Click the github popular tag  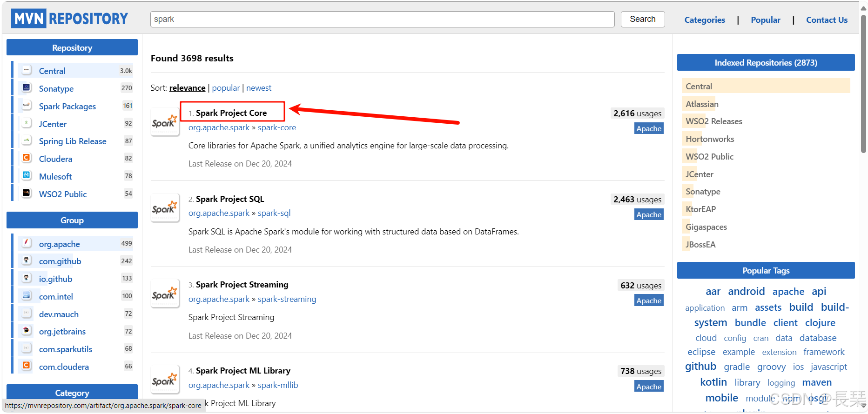tap(700, 366)
